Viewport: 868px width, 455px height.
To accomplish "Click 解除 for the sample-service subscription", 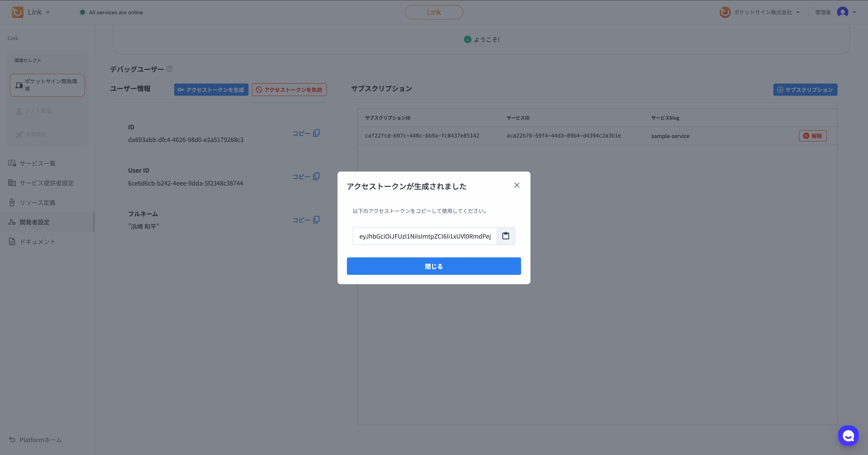I will [812, 136].
